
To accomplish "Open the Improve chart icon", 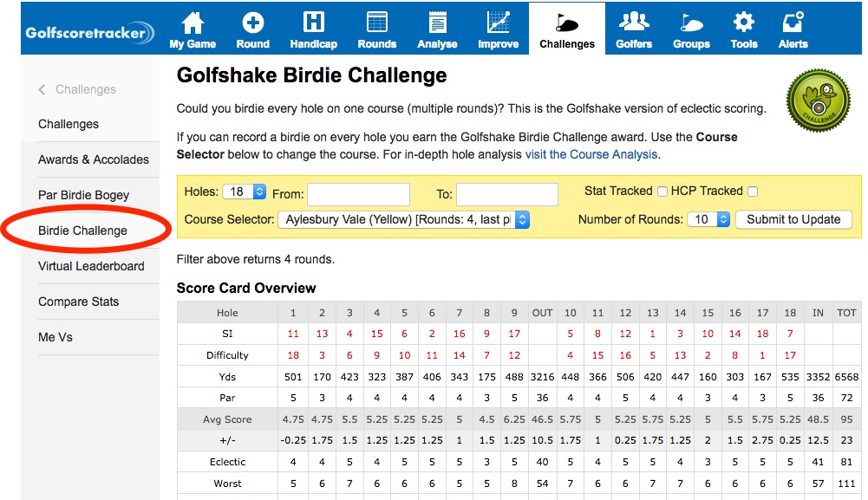I will click(x=498, y=23).
